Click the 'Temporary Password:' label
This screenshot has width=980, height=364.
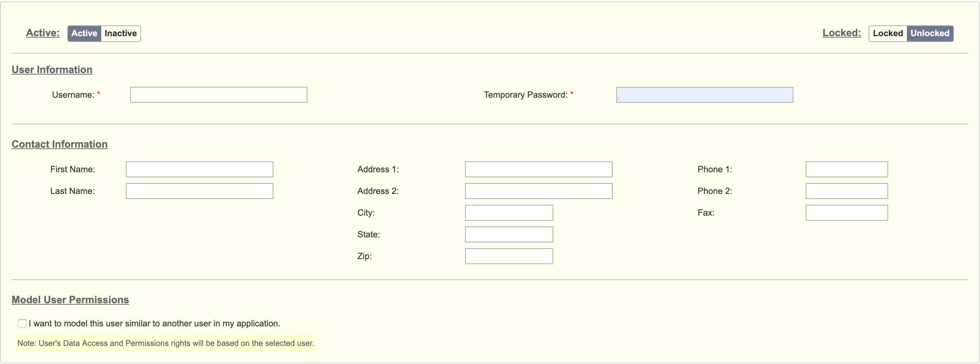526,95
